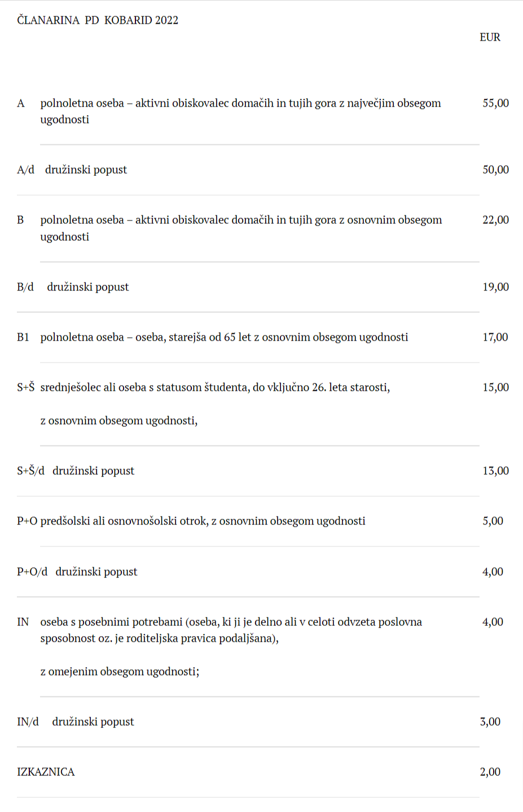523x812 pixels.
Task: Select the 55,00 price for category A
Action: pyautogui.click(x=495, y=103)
